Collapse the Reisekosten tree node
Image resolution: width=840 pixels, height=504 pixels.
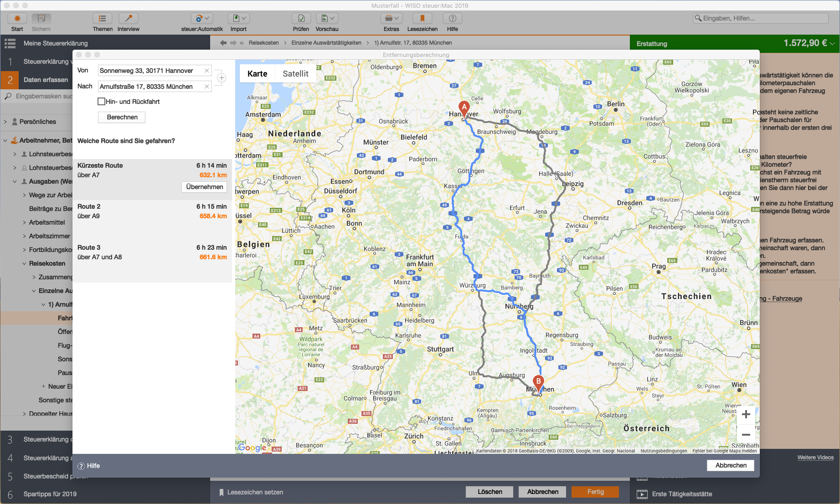click(x=24, y=263)
